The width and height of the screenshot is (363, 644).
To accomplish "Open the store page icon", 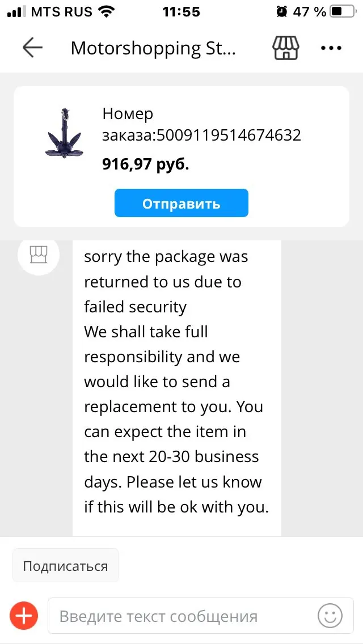I will click(x=286, y=48).
